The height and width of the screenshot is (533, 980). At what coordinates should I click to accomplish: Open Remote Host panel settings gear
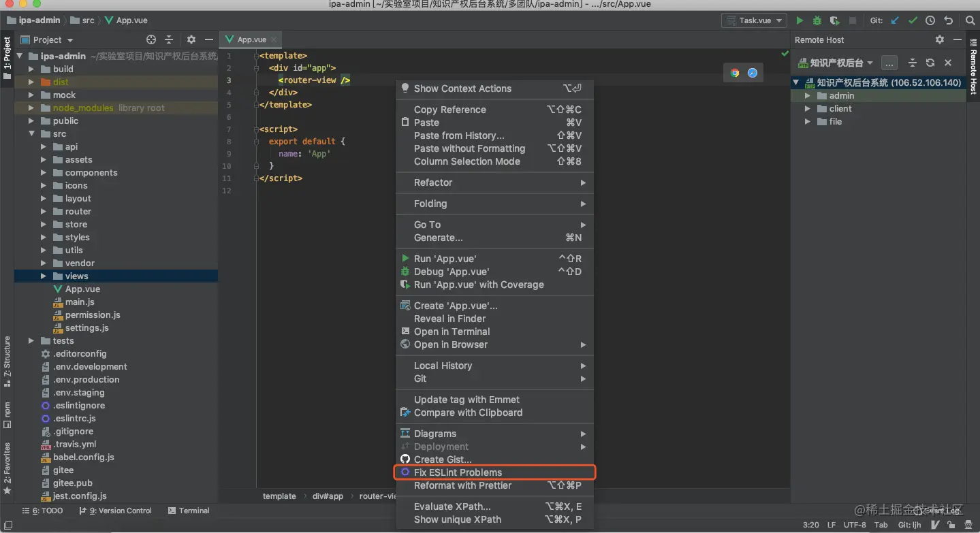coord(940,39)
